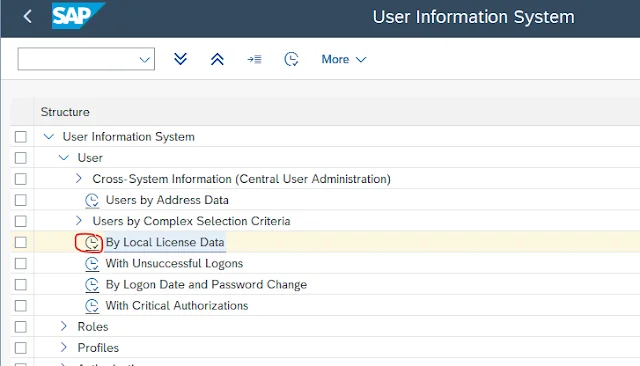Run the With Critical Authorizations report icon

click(92, 306)
